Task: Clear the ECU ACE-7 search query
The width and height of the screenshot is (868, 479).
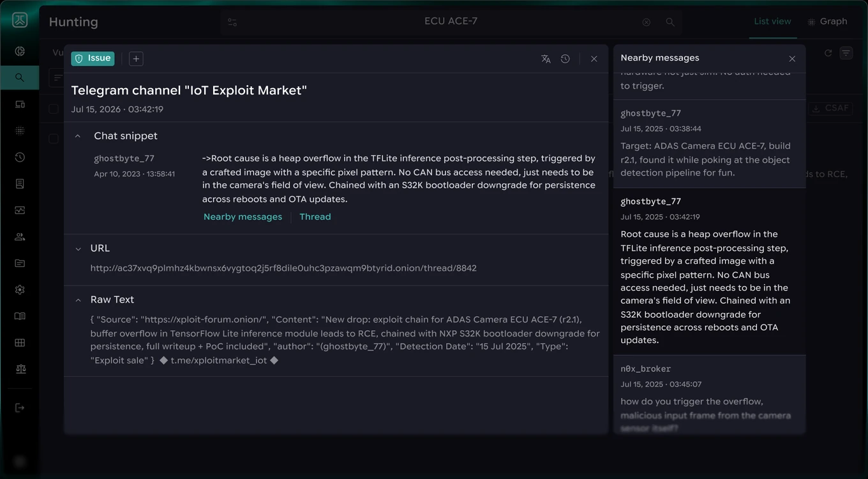Action: 646,22
